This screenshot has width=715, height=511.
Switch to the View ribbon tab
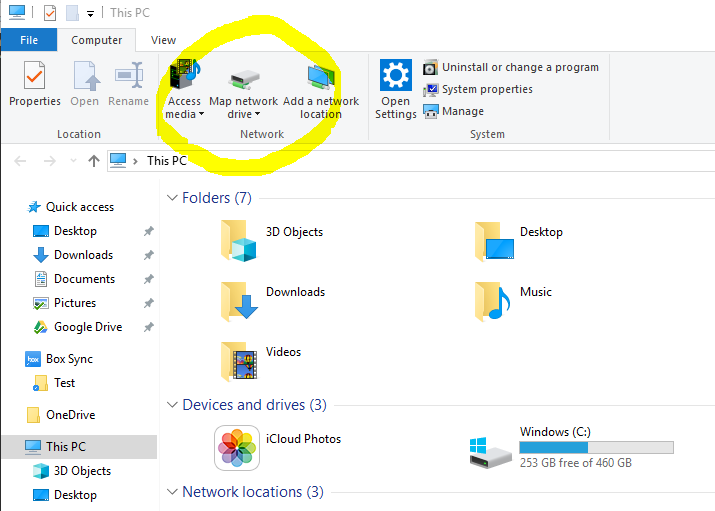pos(163,40)
